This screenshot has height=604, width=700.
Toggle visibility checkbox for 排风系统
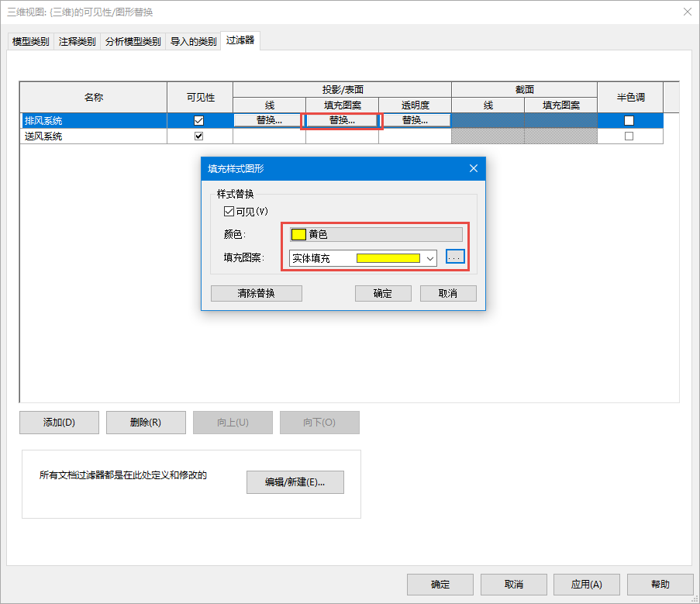(198, 120)
